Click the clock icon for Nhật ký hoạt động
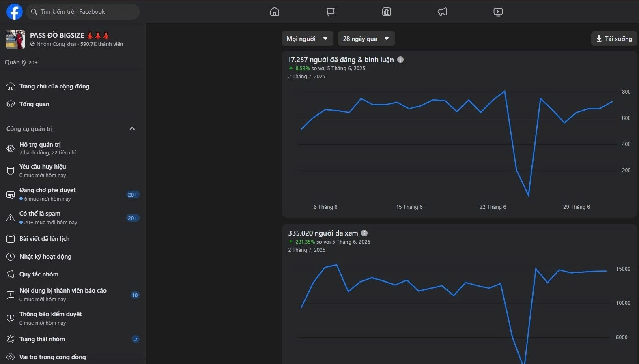 click(x=11, y=257)
